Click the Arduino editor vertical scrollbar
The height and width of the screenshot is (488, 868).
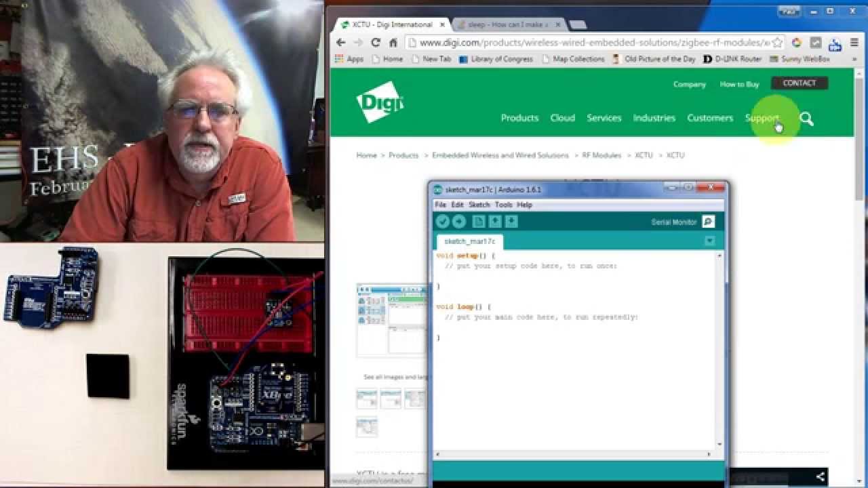[x=719, y=349]
